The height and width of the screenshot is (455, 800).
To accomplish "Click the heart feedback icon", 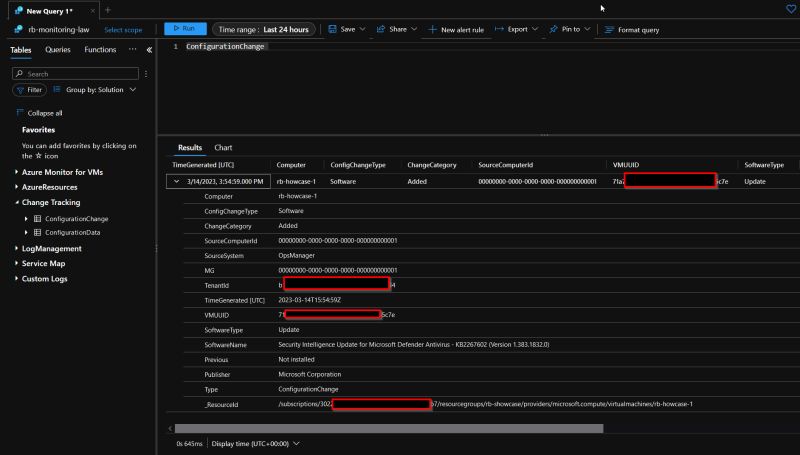I will pos(791,9).
